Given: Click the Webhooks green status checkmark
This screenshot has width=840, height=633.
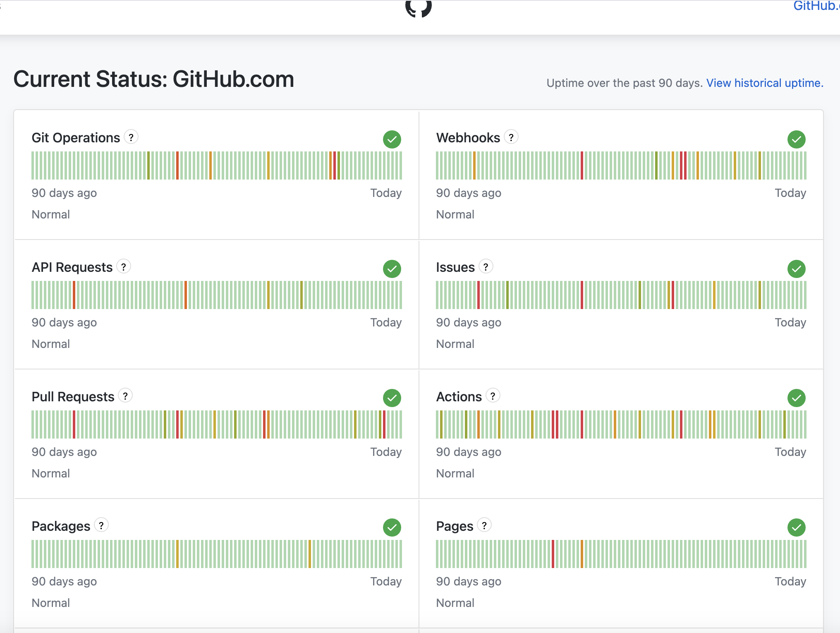Looking at the screenshot, I should click(796, 139).
